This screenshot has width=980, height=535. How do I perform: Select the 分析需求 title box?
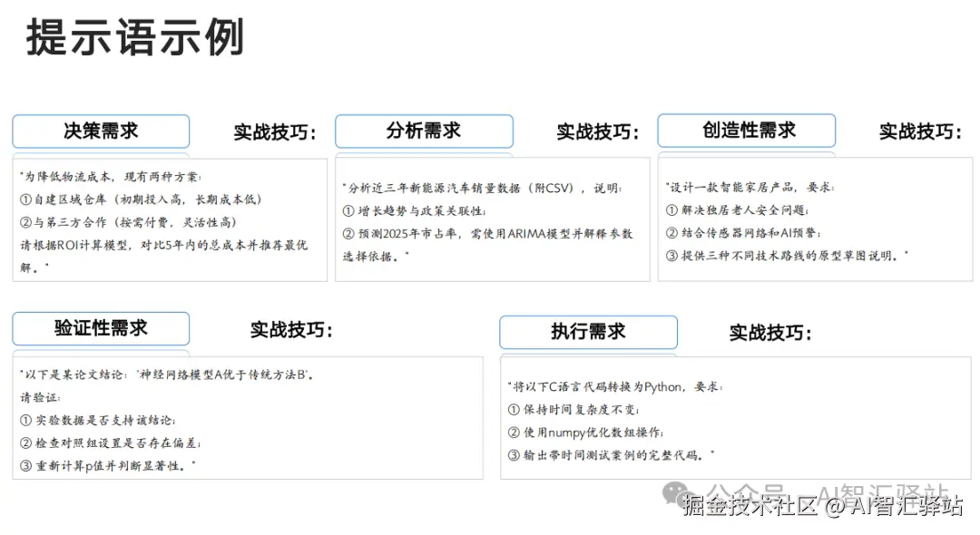point(424,131)
